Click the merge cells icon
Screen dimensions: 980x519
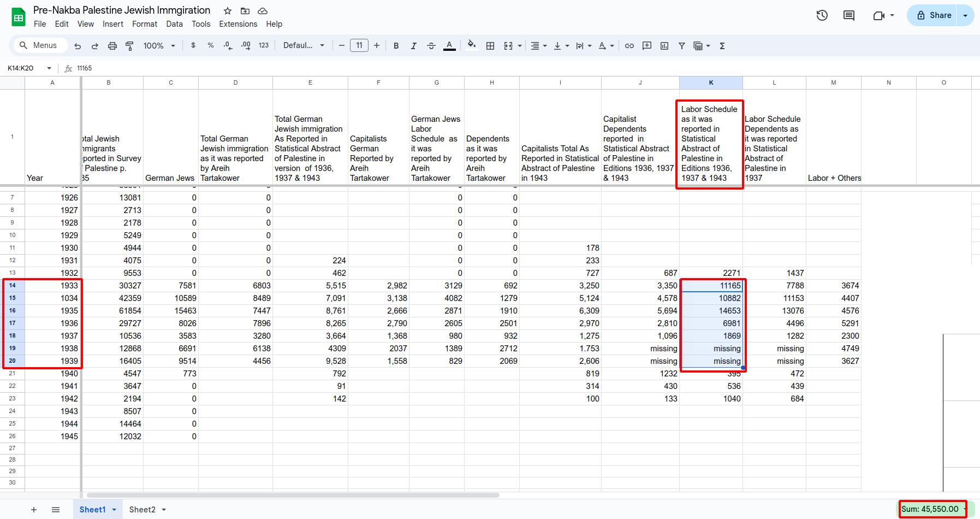point(508,46)
